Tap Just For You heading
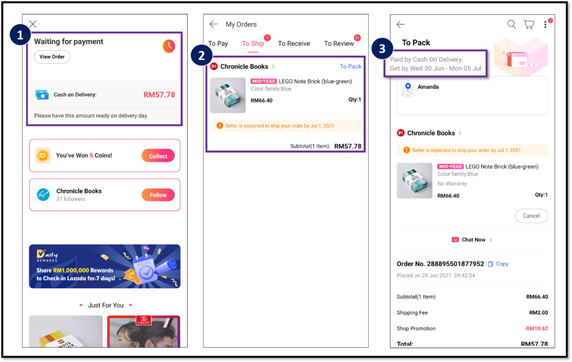 pos(106,305)
